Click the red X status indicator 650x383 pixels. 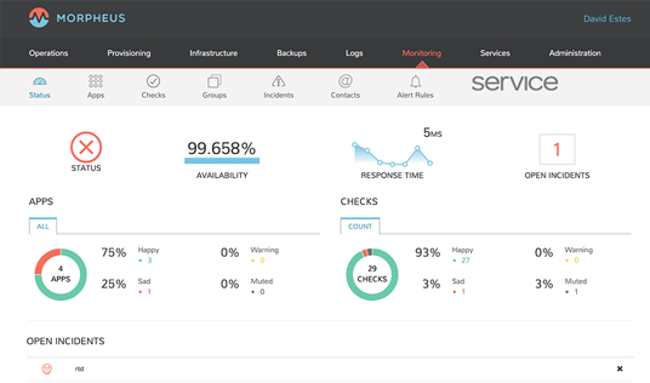(x=86, y=147)
